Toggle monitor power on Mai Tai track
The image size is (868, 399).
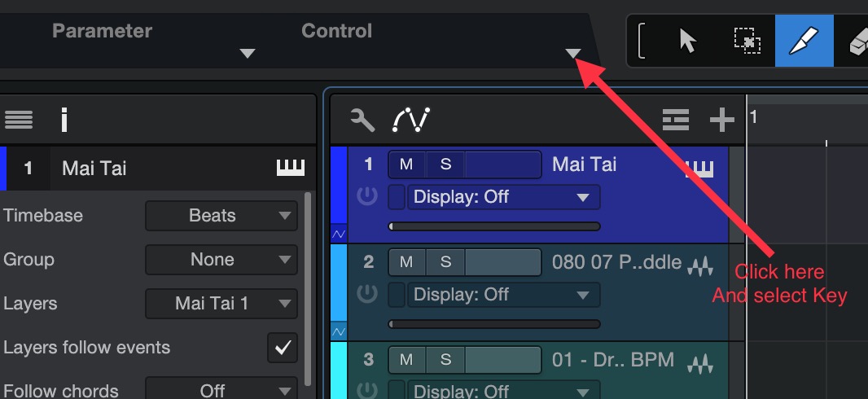click(x=367, y=196)
